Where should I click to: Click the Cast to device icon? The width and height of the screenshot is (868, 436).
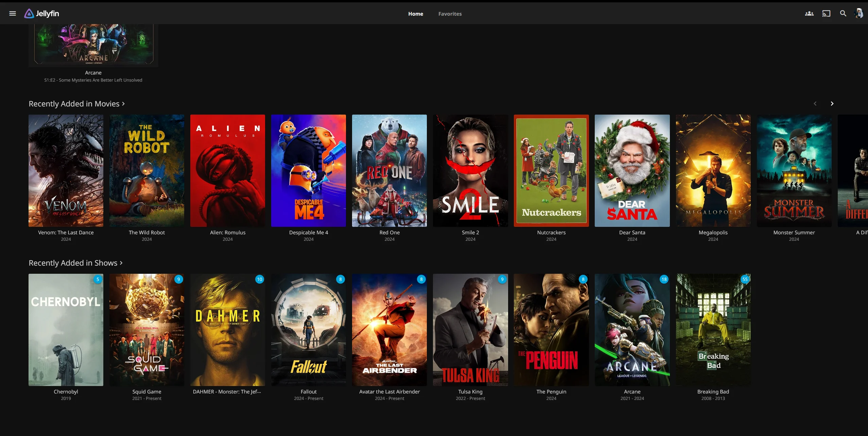pos(826,14)
